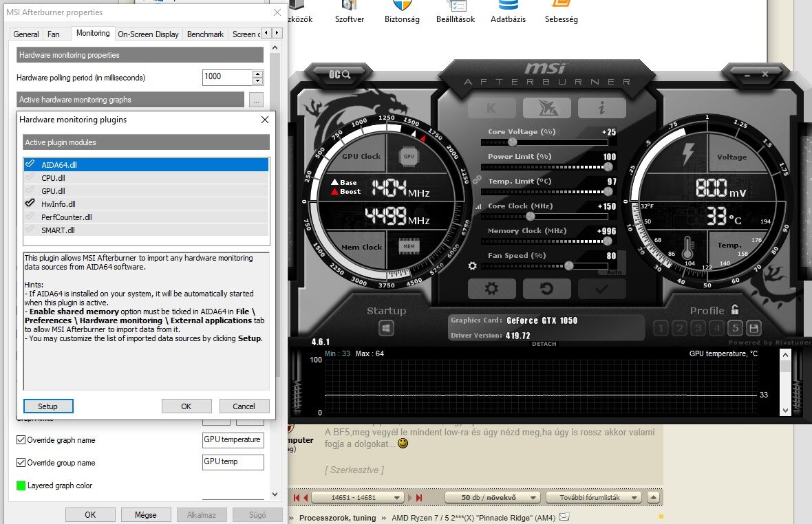Open Adatbázis desktop icon
The image size is (812, 524).
(508, 12)
